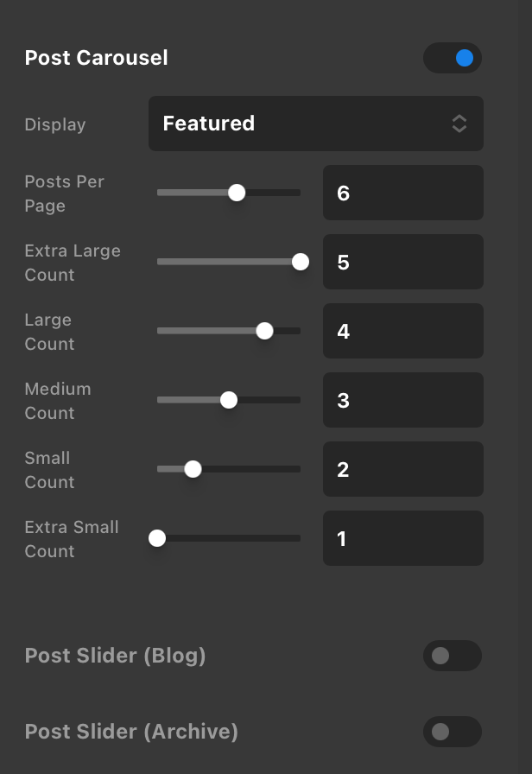Screen dimensions: 532x774
Task: Focus the Extra Small Count number field
Action: pos(402,538)
